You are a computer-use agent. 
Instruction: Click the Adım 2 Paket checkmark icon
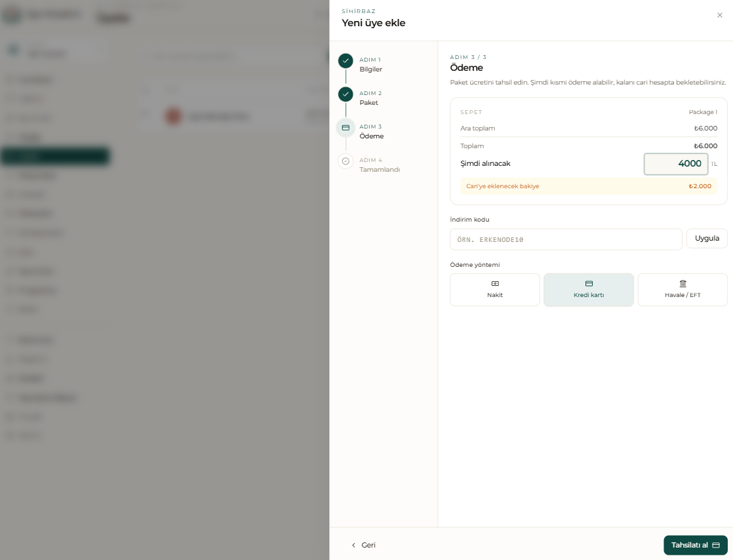coord(346,94)
